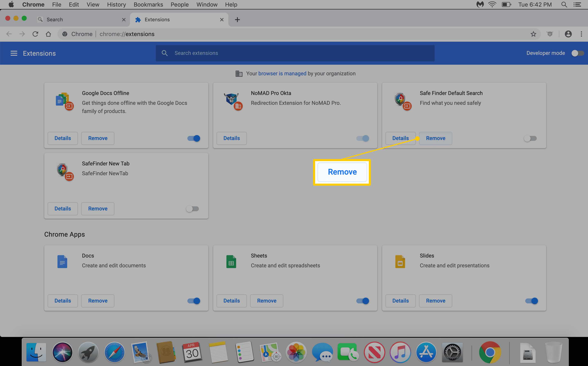
Task: Click the highlighted Remove button overlay
Action: [x=342, y=172]
